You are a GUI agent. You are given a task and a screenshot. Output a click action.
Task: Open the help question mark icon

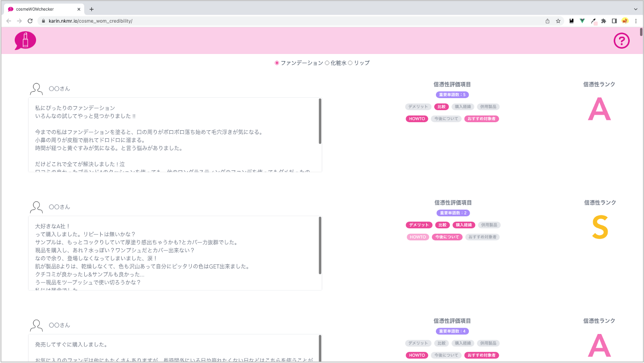[x=621, y=41]
